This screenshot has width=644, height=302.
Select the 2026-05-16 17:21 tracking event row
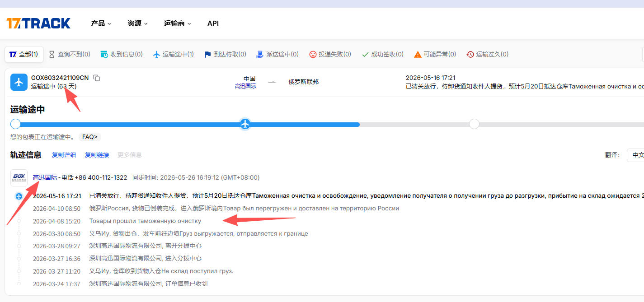click(338, 196)
